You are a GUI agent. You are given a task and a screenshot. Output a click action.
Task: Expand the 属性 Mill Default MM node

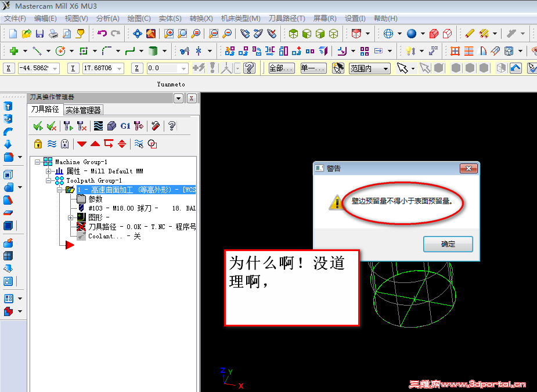(x=48, y=171)
